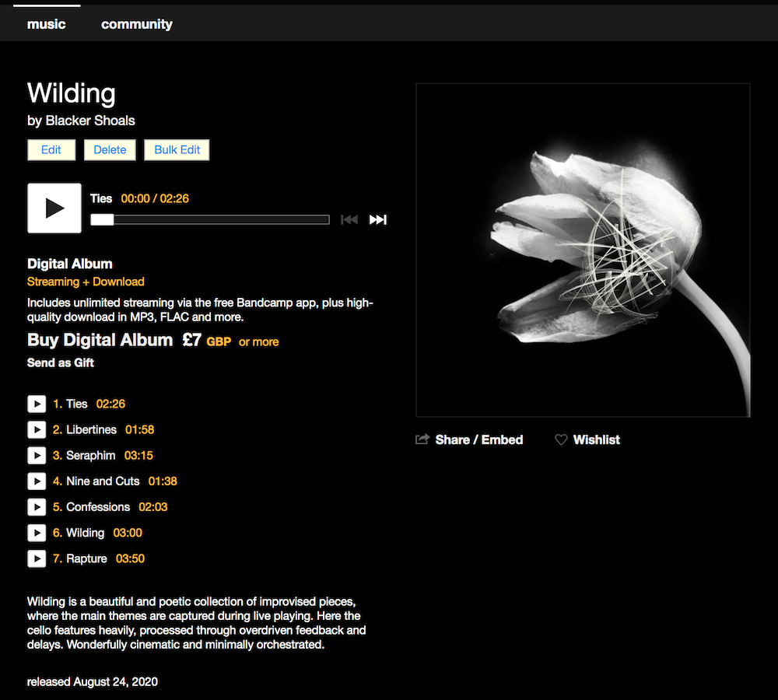This screenshot has width=778, height=700.
Task: Open the Libertines track title link
Action: (91, 429)
